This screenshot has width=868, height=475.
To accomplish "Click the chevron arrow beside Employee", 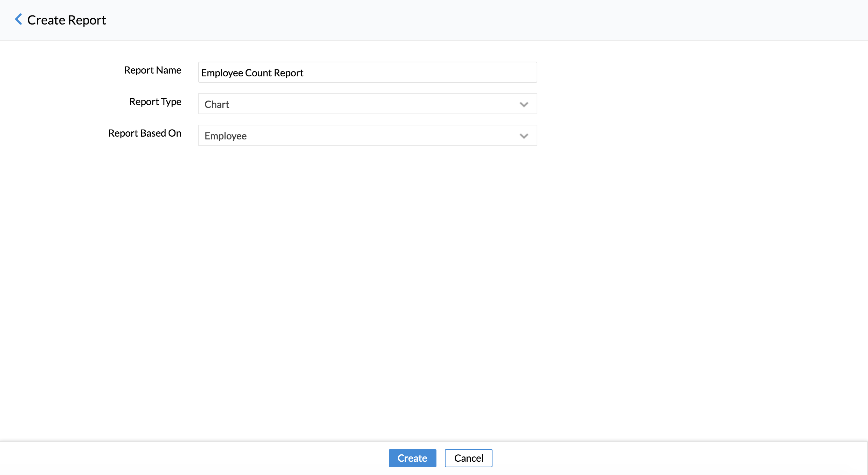I will tap(524, 136).
